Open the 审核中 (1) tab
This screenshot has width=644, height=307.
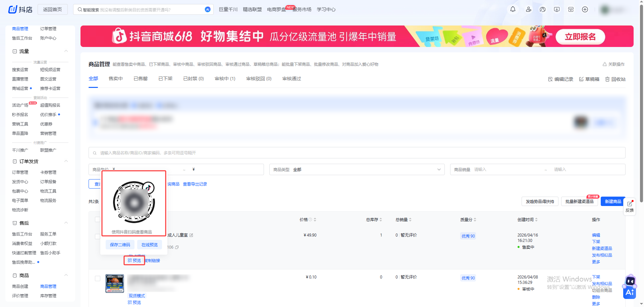[x=225, y=79]
